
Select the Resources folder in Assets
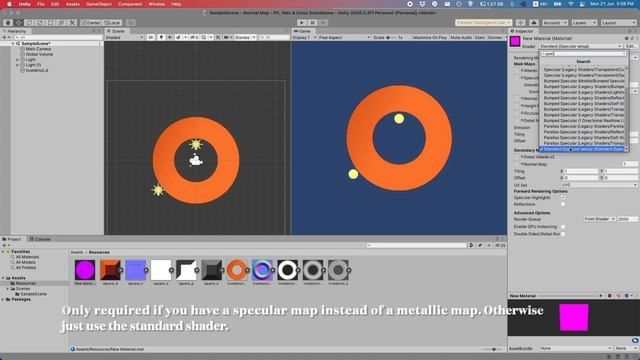(x=23, y=283)
